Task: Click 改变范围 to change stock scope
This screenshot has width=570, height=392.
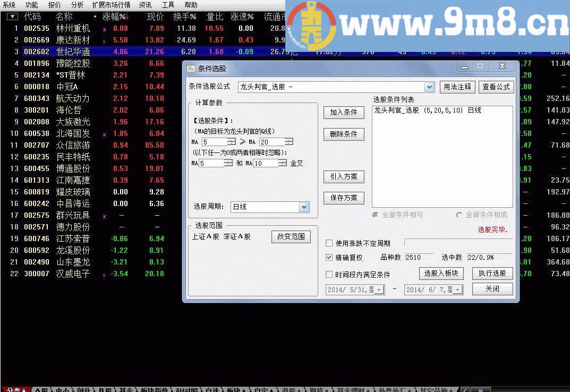Action: pos(291,237)
